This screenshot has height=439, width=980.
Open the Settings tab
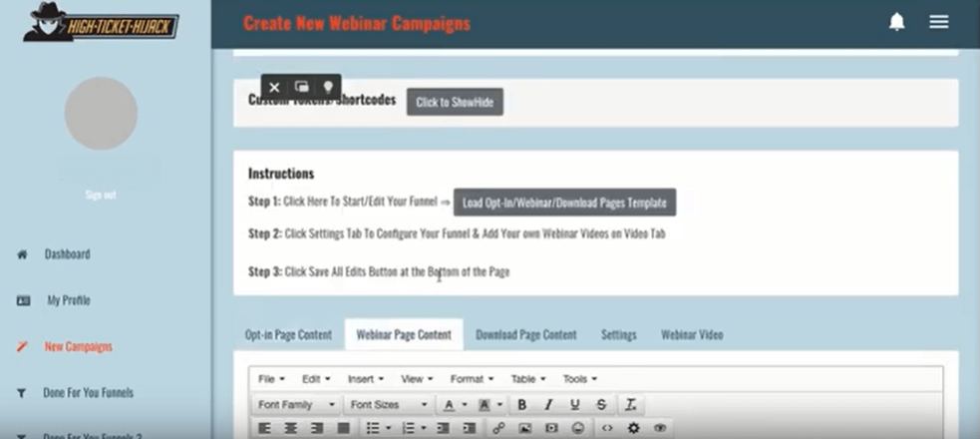coord(619,334)
